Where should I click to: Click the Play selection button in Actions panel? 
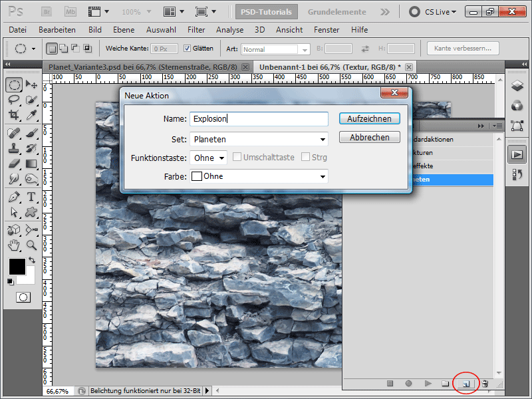[428, 384]
